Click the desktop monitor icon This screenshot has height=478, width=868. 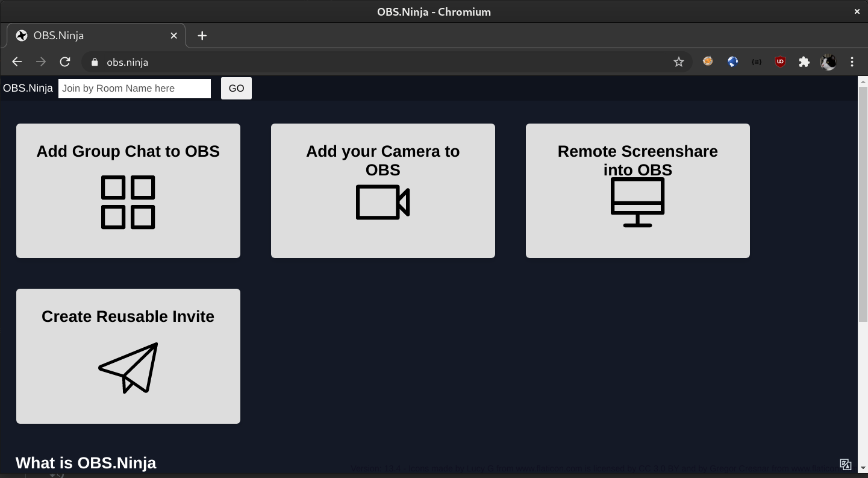click(638, 202)
